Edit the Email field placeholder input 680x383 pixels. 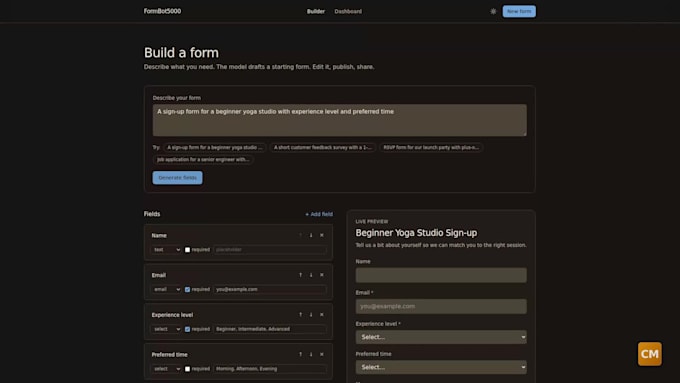point(270,289)
